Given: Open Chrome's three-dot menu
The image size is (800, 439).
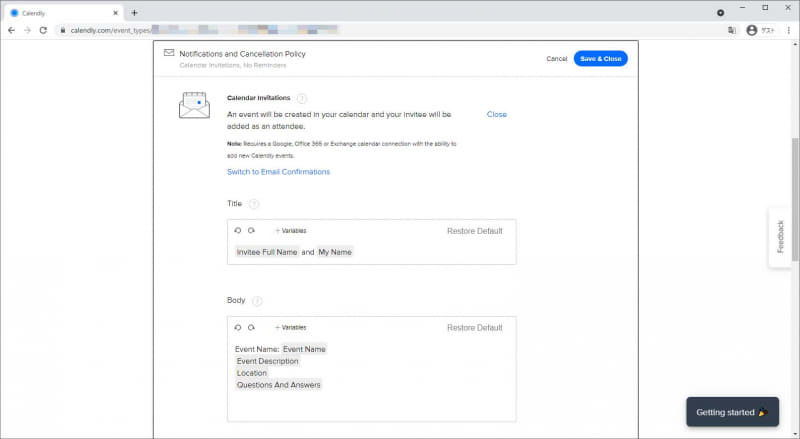Looking at the screenshot, I should [788, 30].
